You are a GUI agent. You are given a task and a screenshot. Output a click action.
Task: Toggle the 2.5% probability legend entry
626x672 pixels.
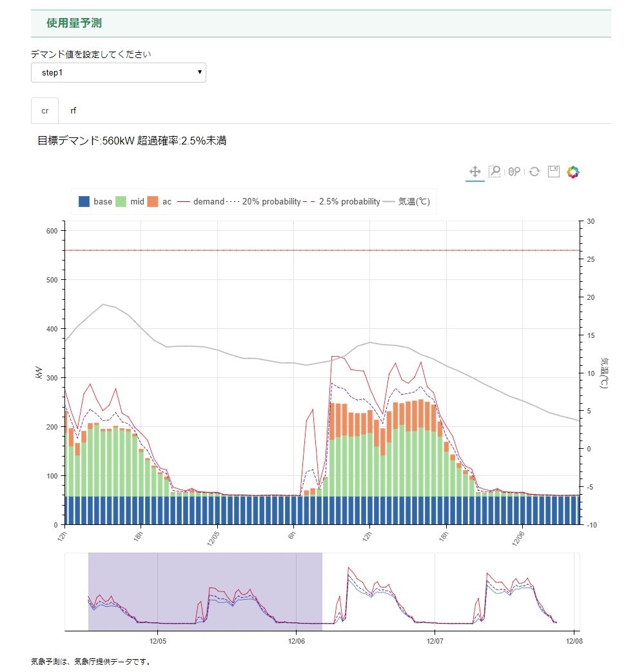342,201
